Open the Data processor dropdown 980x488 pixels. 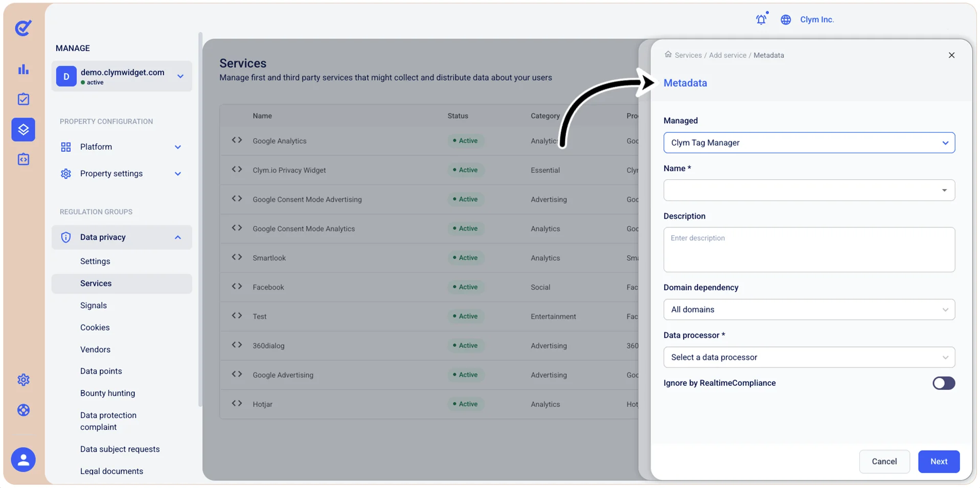coord(809,357)
